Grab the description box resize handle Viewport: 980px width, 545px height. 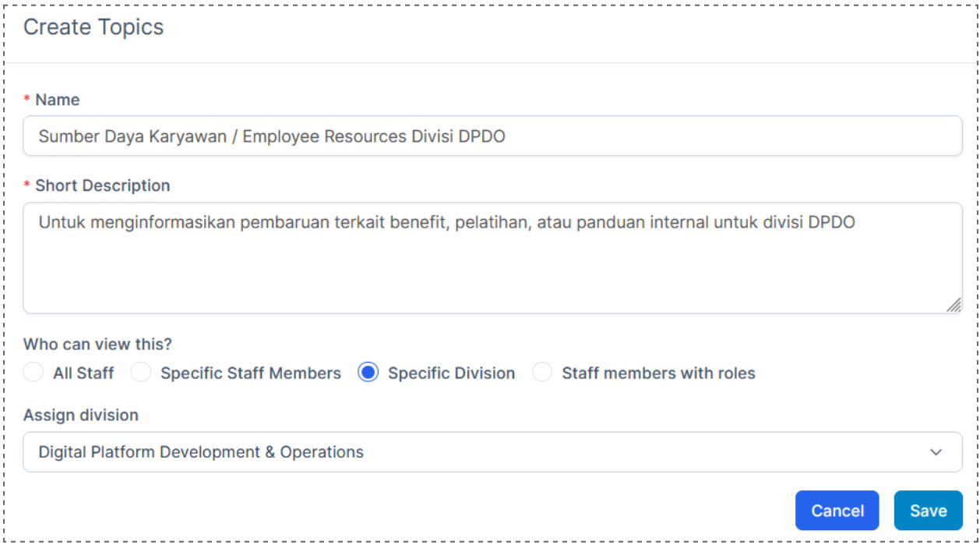pos(954,305)
